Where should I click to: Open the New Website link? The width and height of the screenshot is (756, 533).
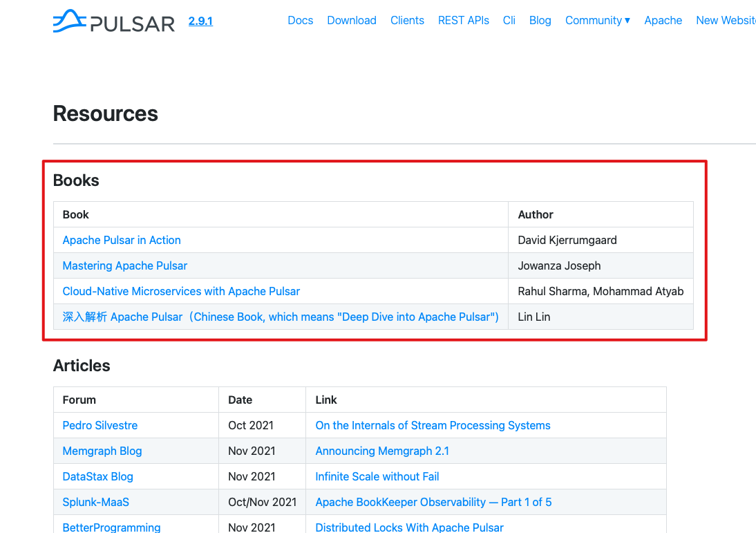726,20
